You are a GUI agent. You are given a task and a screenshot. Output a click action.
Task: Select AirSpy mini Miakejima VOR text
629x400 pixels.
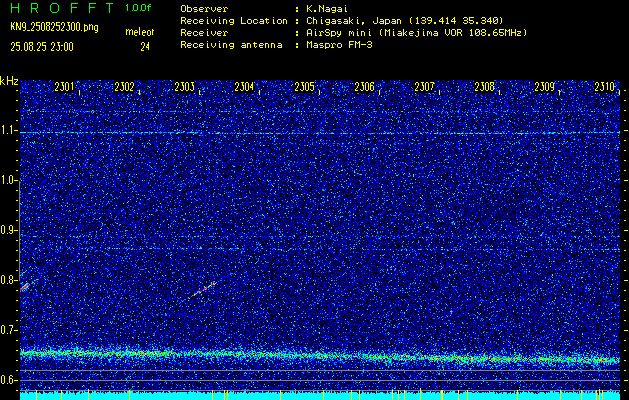416,33
